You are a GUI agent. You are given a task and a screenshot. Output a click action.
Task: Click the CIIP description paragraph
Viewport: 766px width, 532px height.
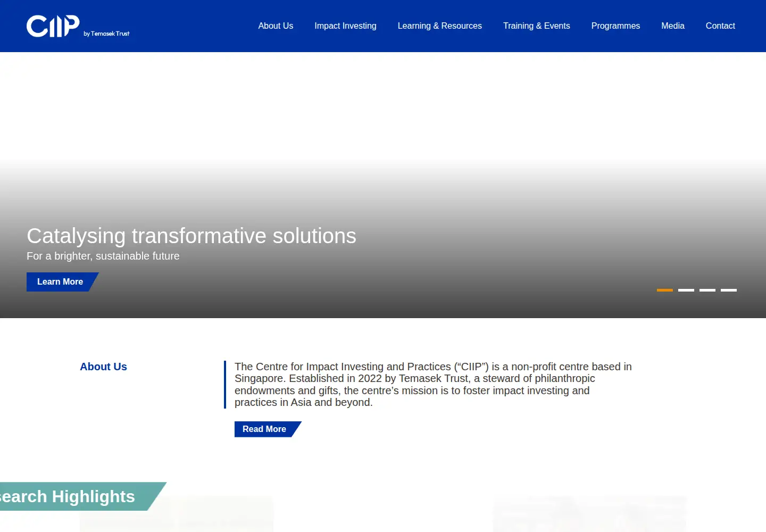pos(433,385)
